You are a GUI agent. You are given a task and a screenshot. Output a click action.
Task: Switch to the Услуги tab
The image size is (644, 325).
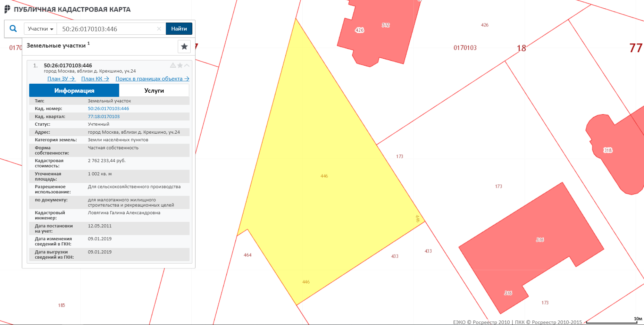pos(154,91)
